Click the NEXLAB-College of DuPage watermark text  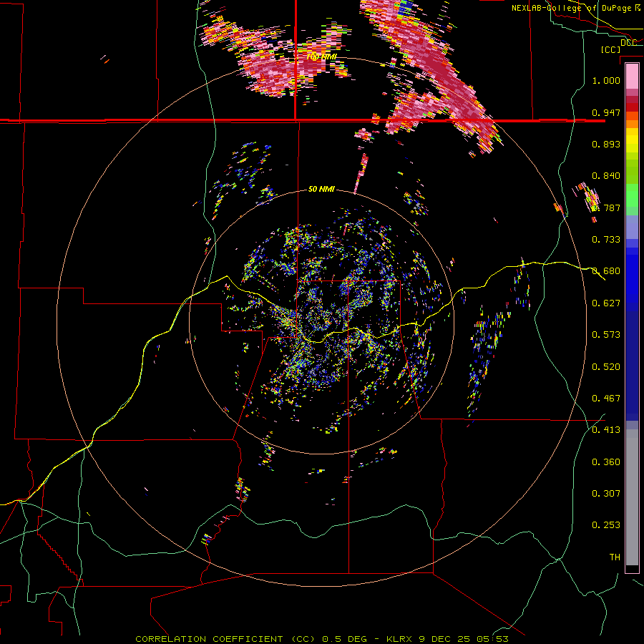click(575, 8)
